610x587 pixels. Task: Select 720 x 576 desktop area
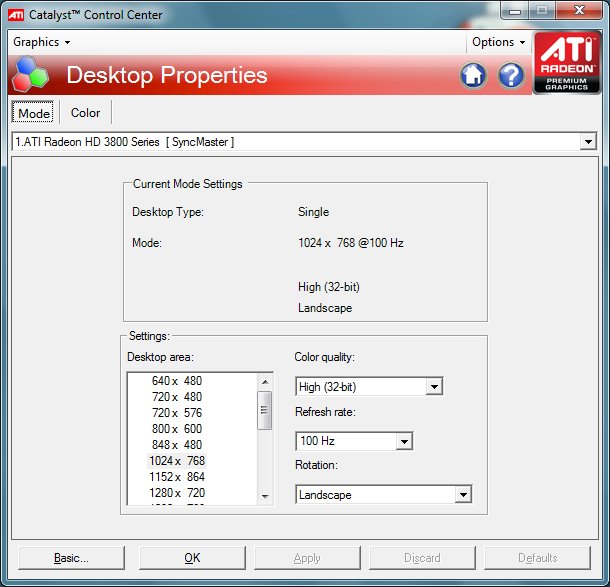click(177, 412)
